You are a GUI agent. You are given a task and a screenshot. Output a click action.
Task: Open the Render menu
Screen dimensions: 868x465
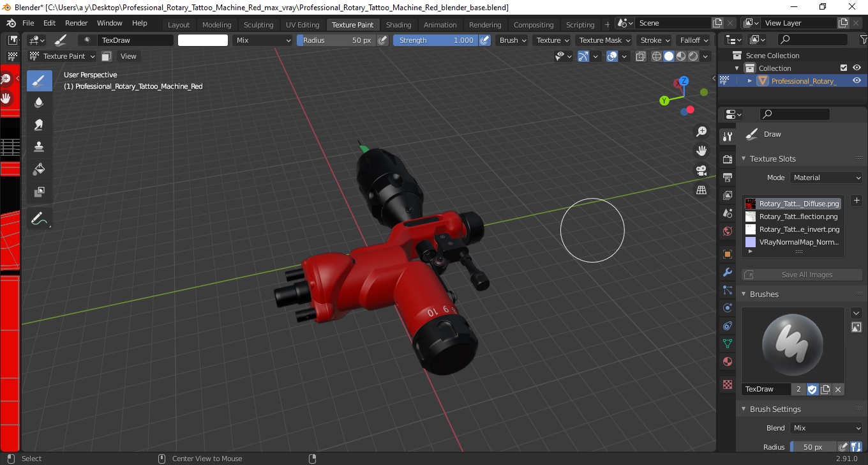click(x=77, y=23)
